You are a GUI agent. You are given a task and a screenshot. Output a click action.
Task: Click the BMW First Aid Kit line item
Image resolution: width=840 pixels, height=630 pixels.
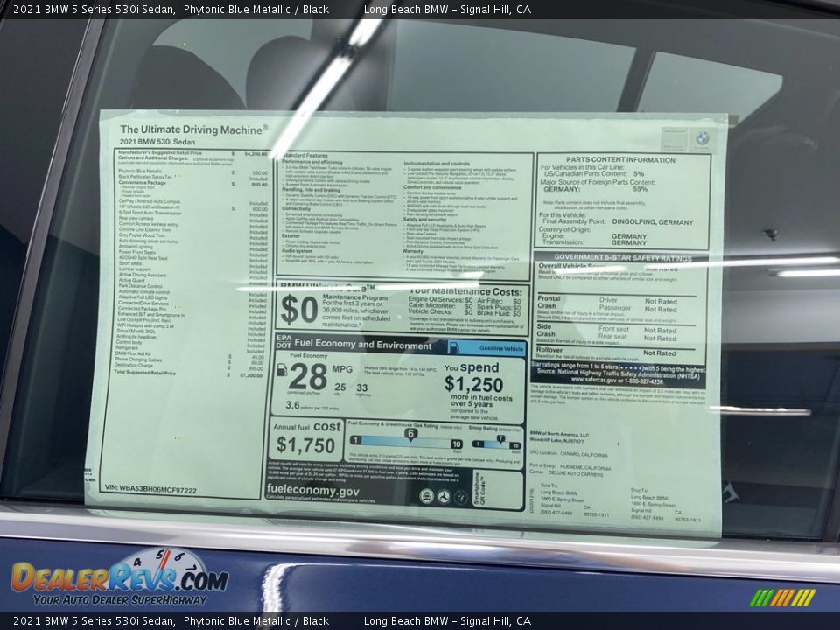(189, 355)
